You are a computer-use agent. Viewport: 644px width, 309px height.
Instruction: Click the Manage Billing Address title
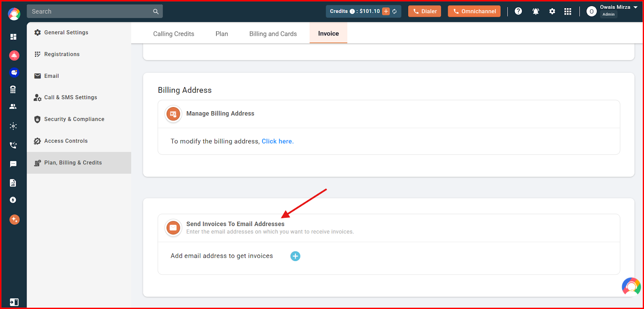click(220, 114)
